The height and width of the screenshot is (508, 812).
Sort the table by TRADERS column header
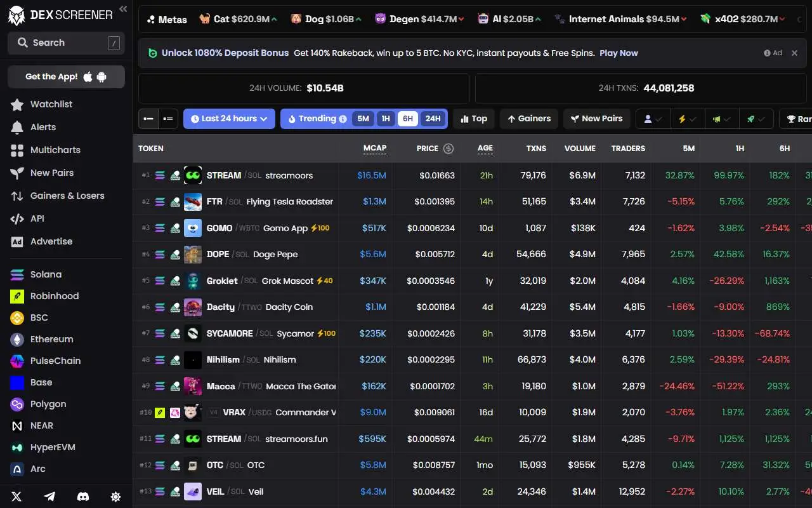point(628,149)
